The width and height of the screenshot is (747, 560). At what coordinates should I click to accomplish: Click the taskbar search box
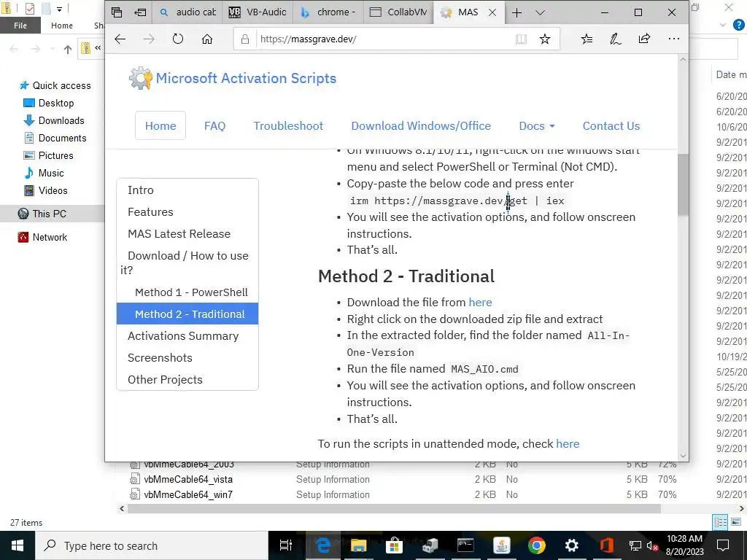click(x=152, y=545)
